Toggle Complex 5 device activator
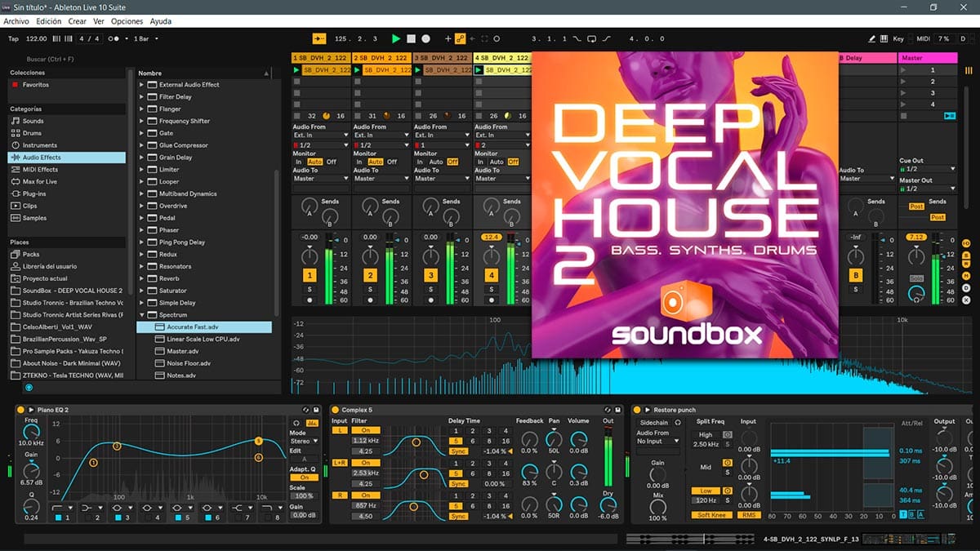This screenshot has height=551, width=980. coord(334,409)
